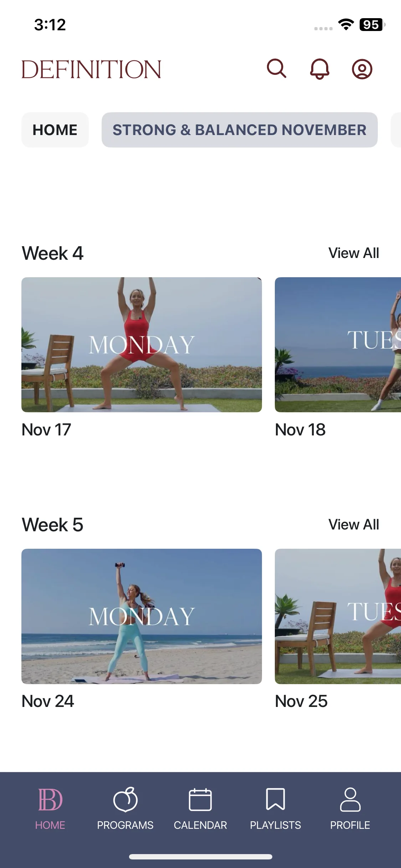This screenshot has width=401, height=868.
Task: Tap the partially visible tab after November
Action: [396, 130]
